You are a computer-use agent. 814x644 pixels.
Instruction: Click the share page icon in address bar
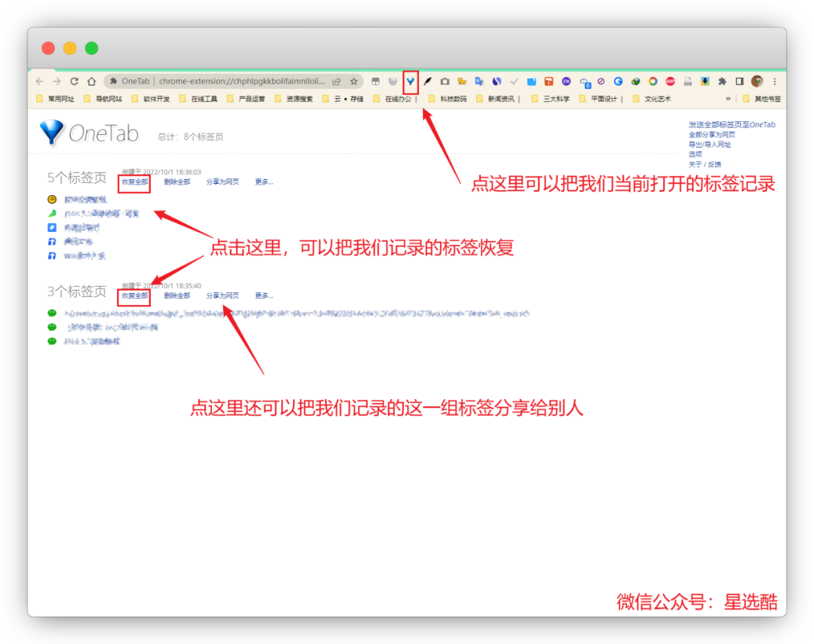click(336, 81)
